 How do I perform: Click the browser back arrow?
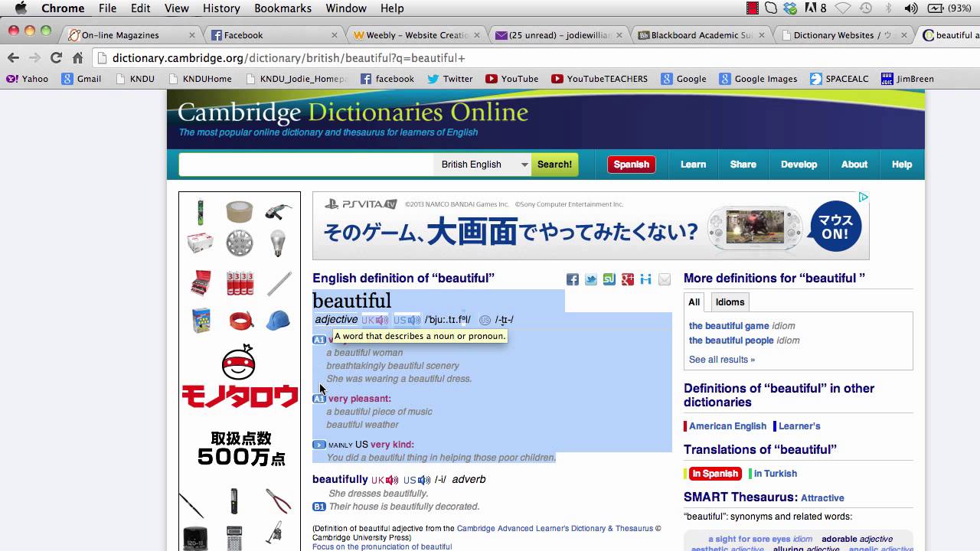pos(13,57)
